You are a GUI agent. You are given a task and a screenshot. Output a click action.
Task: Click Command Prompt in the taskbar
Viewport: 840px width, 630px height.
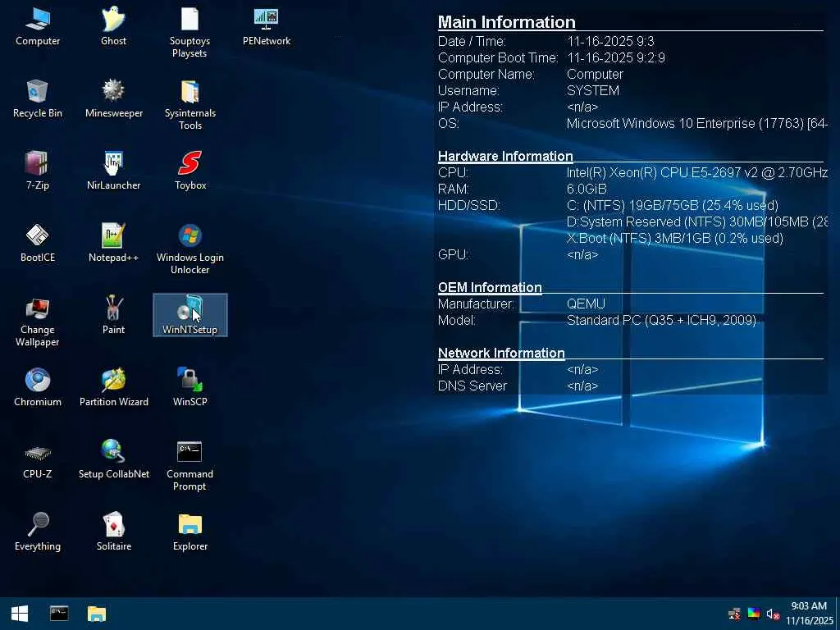pos(59,614)
